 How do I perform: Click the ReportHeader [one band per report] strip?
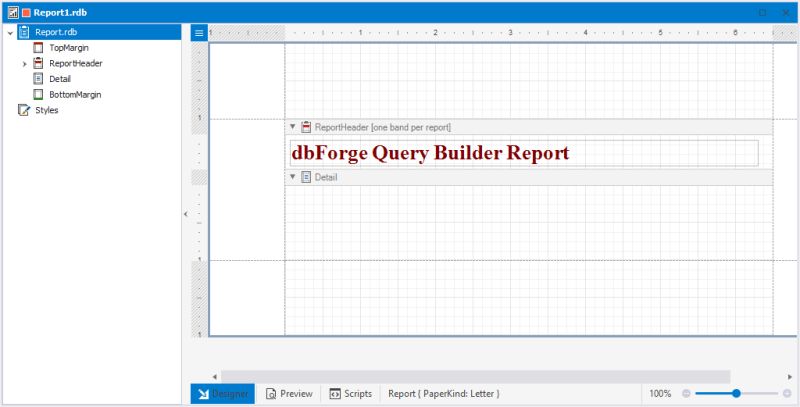[529, 127]
